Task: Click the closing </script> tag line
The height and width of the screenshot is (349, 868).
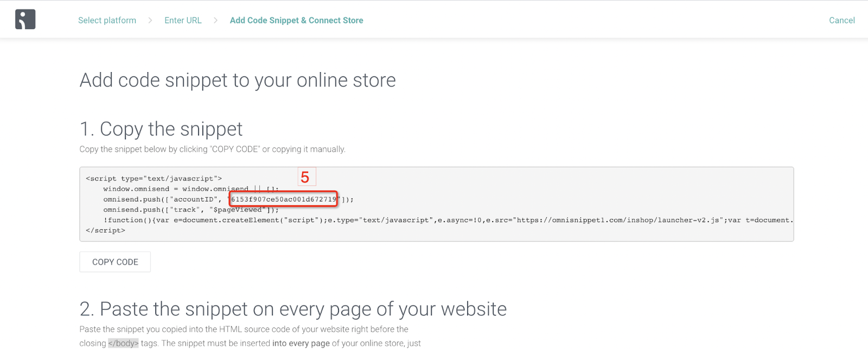Action: coord(105,230)
